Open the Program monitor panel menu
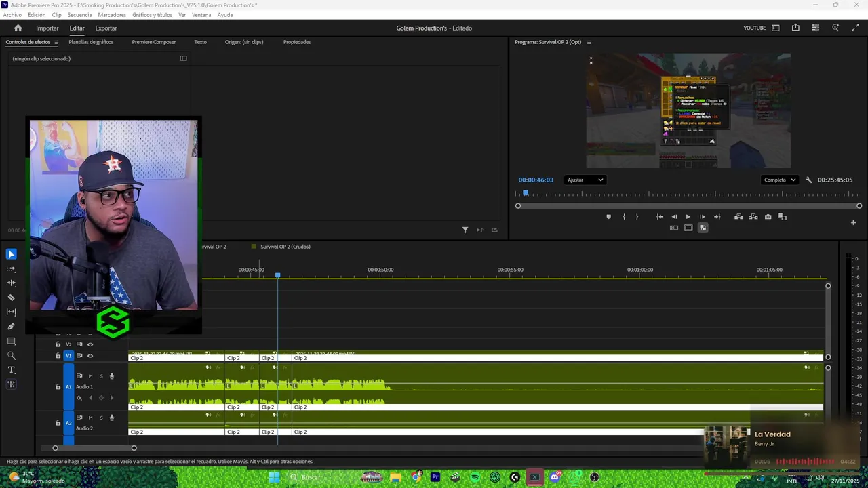The height and width of the screenshot is (488, 868). click(589, 42)
